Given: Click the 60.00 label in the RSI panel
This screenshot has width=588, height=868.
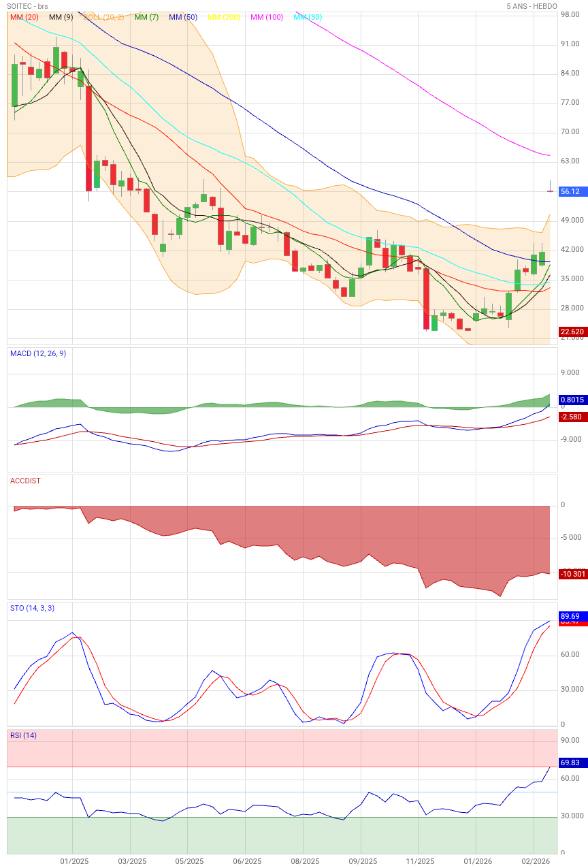Looking at the screenshot, I should click(x=570, y=778).
